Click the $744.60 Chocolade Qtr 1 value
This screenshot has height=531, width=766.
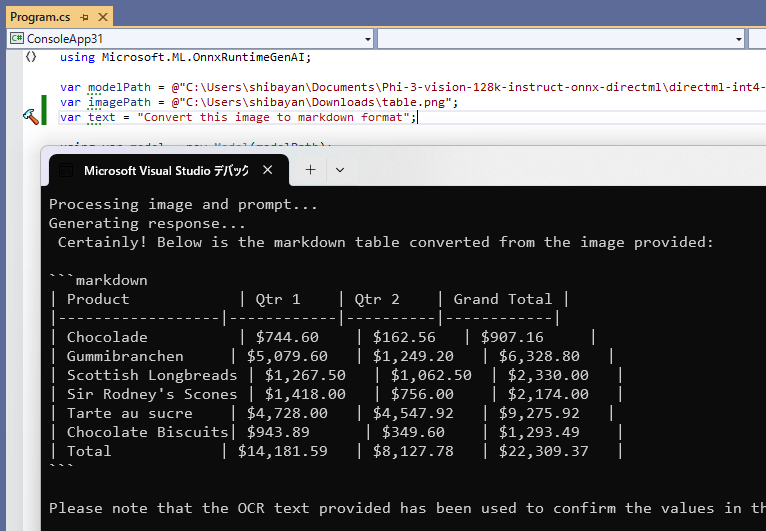pos(287,337)
